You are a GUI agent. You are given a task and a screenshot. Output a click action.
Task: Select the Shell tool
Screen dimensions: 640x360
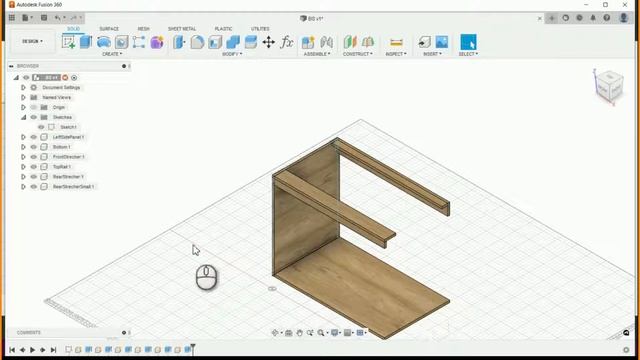tap(215, 42)
